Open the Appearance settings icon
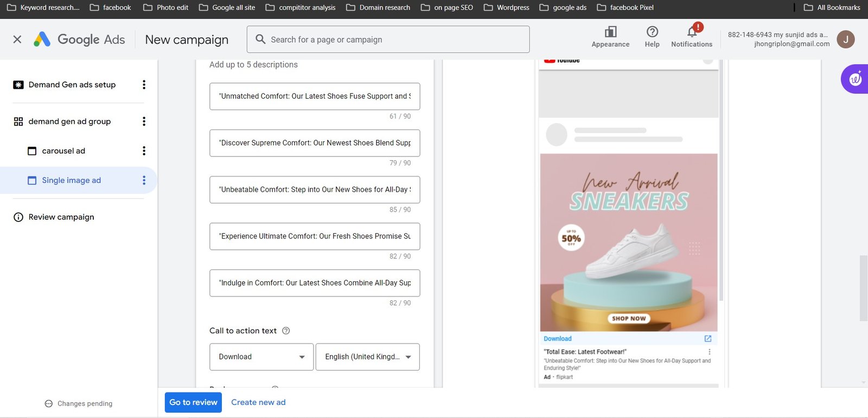The height and width of the screenshot is (418, 868). point(610,32)
